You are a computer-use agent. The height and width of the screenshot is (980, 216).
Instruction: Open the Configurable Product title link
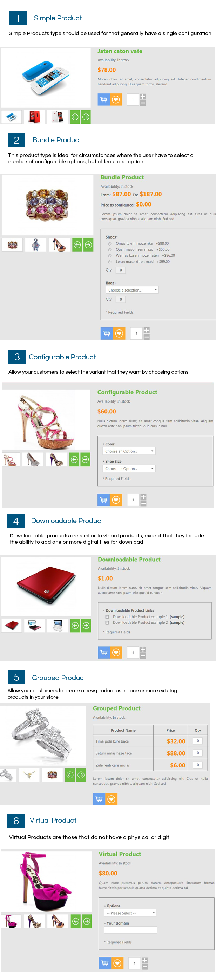tap(127, 392)
